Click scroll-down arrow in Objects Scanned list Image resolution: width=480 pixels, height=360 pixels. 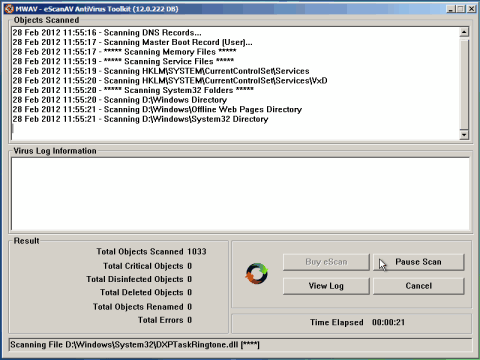[x=464, y=135]
